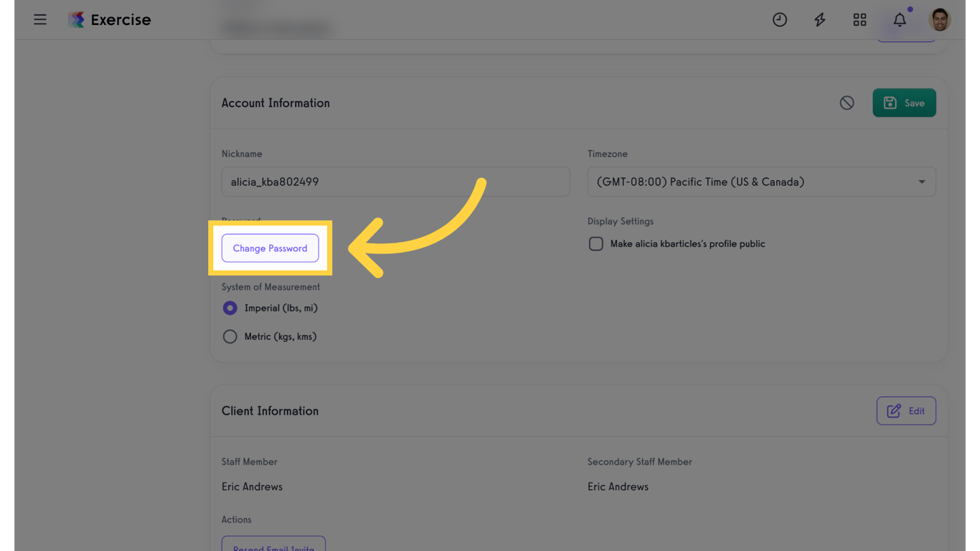The height and width of the screenshot is (551, 980).
Task: Click the Exercise logo
Action: click(x=109, y=19)
